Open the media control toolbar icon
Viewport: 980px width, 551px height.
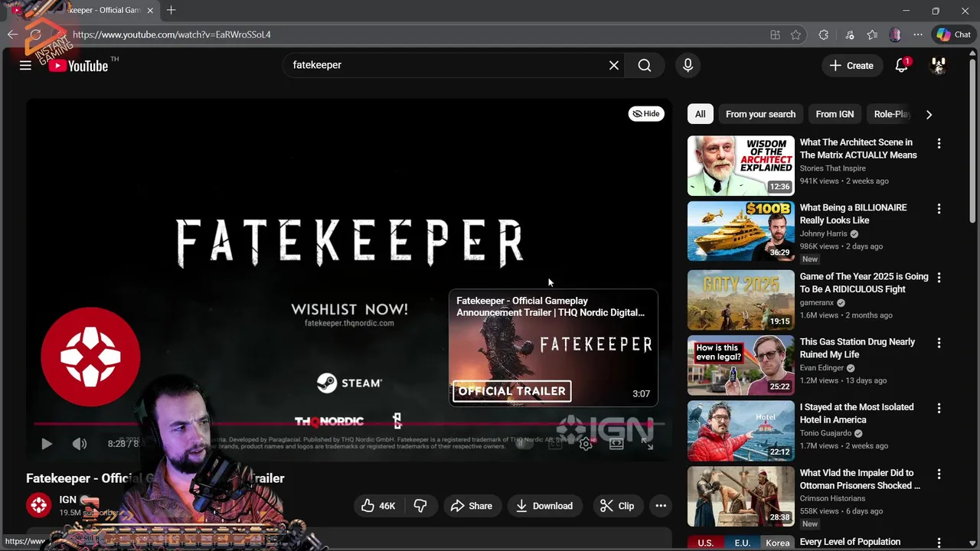(x=850, y=34)
